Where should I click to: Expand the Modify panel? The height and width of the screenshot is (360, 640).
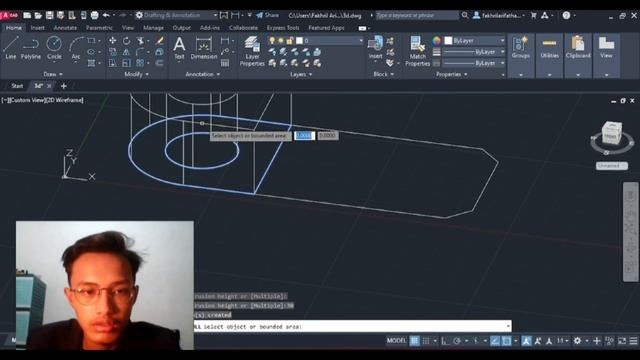[136, 74]
